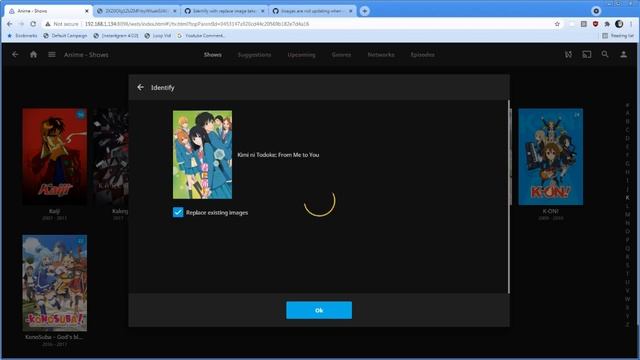640x360 pixels.
Task: Switch to the Identify with replace image GitHub tab
Action: tap(224, 11)
